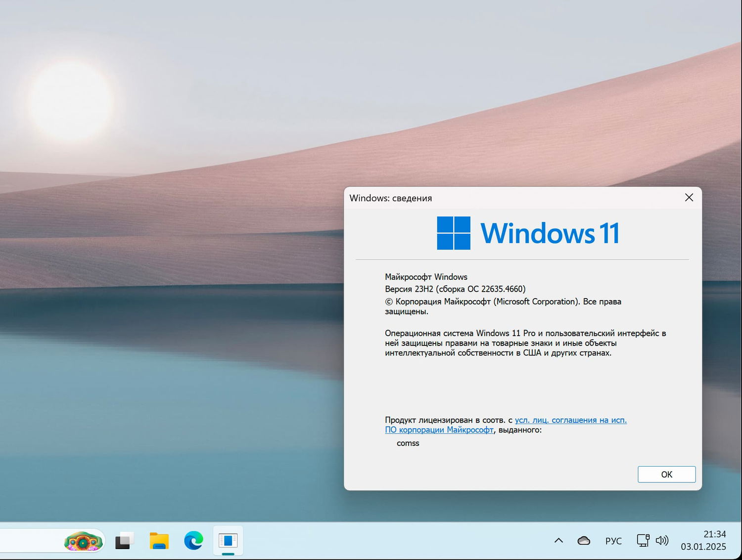Image resolution: width=742 pixels, height=560 pixels.
Task: Open File Explorer from the taskbar
Action: tap(158, 541)
